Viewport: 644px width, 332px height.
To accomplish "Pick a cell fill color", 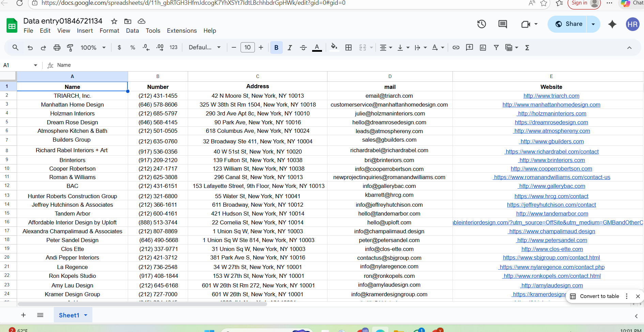I will 334,47.
